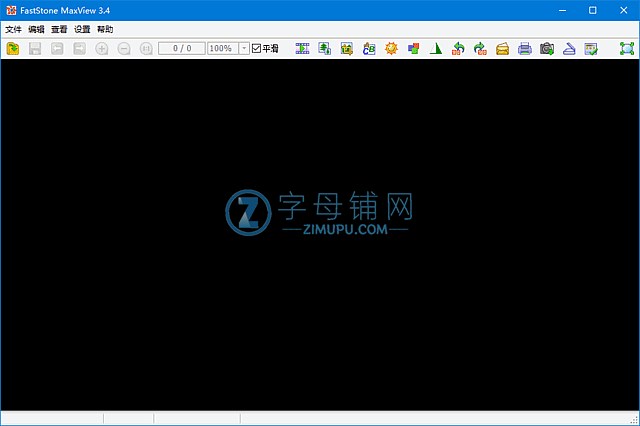Open the 文件 menu

click(x=13, y=30)
